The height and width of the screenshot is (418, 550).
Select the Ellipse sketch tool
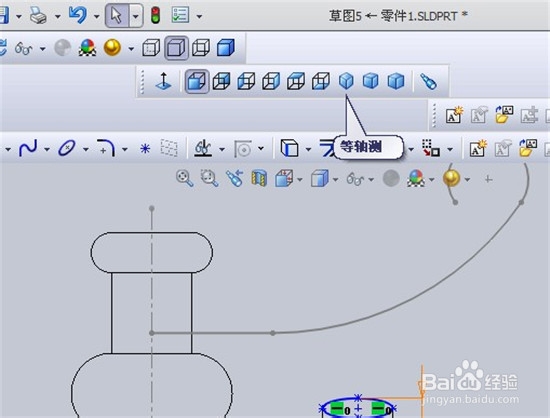(x=67, y=148)
